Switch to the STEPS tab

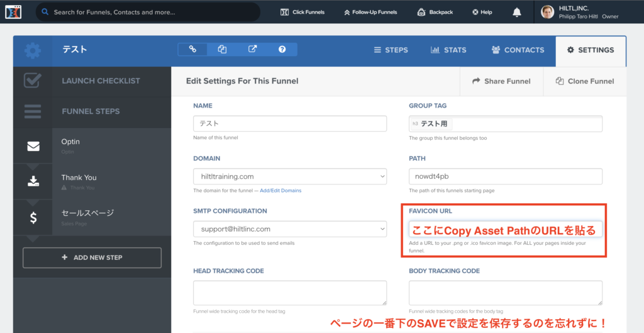click(391, 50)
